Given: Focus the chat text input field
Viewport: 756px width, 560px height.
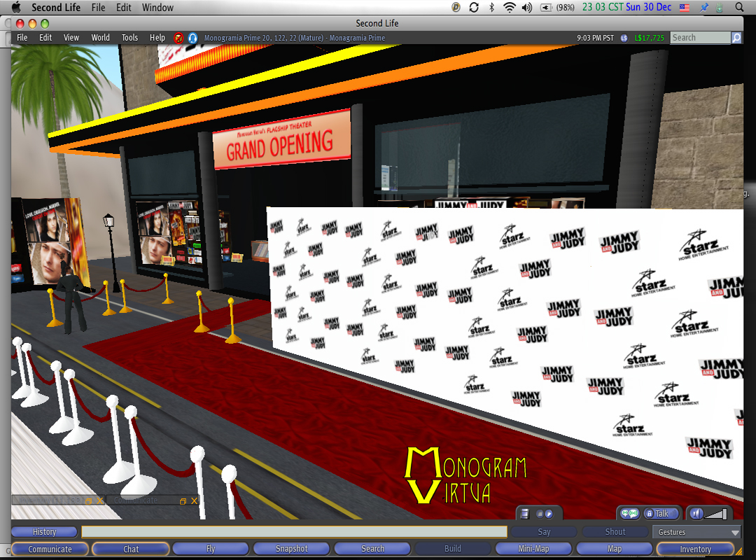Looking at the screenshot, I should [x=294, y=531].
